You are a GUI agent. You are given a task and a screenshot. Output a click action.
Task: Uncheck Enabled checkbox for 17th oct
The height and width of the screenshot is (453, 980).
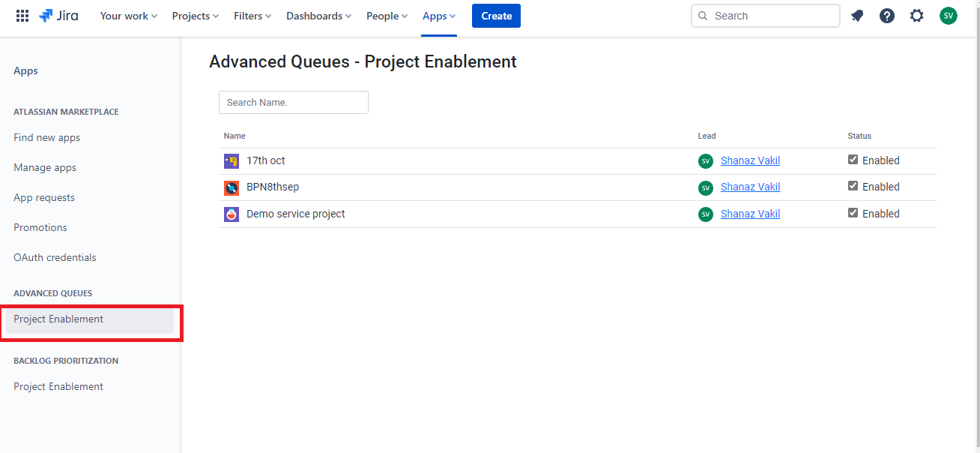pos(853,160)
